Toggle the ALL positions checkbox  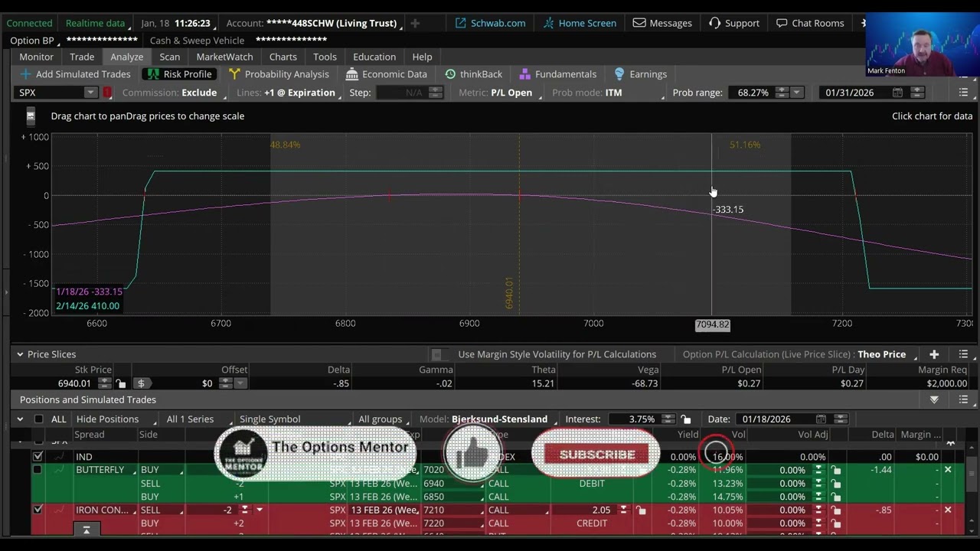click(39, 419)
